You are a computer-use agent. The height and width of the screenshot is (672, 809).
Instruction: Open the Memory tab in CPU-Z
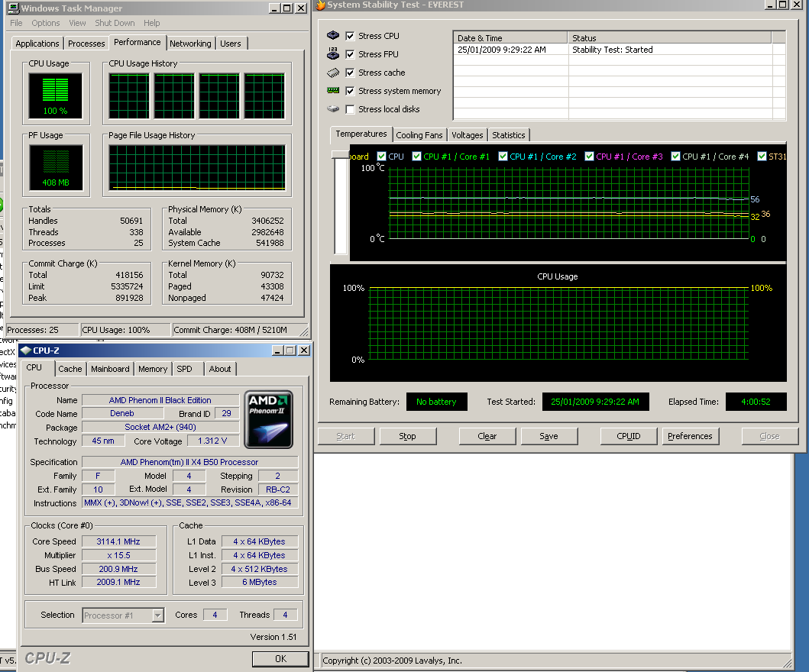coord(153,369)
